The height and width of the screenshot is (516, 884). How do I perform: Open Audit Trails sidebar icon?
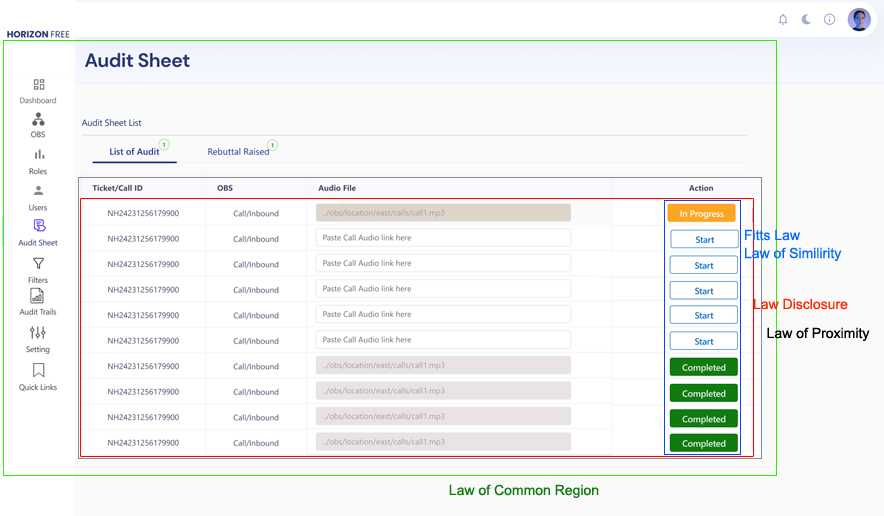click(38, 297)
